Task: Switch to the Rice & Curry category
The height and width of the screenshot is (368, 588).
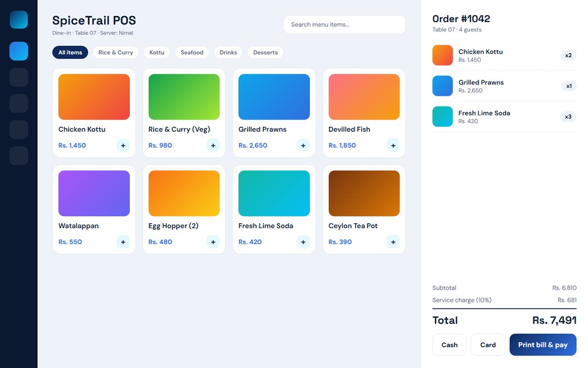Action: (x=116, y=53)
